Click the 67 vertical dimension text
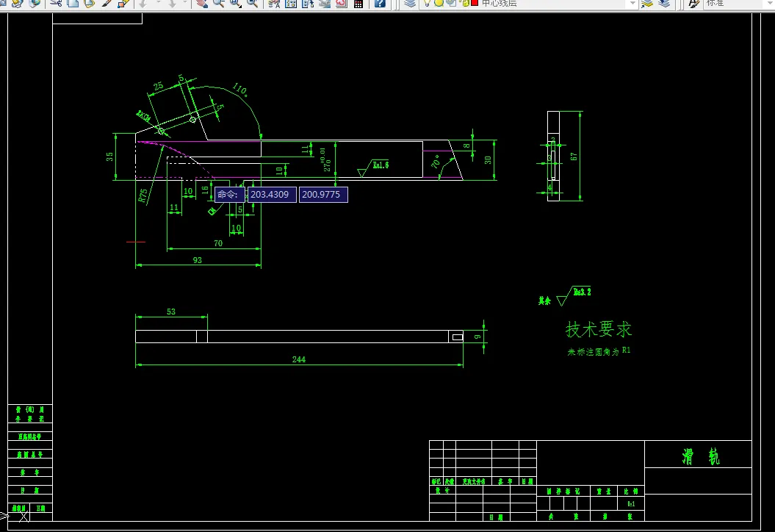Screen dimensions: 775x532 573,157
